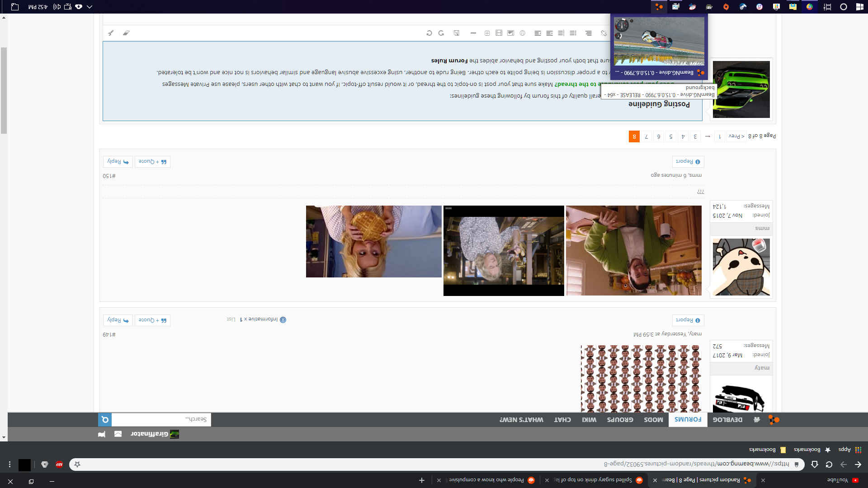Click the eraser remove formatting icon
The width and height of the screenshot is (868, 488).
click(126, 33)
